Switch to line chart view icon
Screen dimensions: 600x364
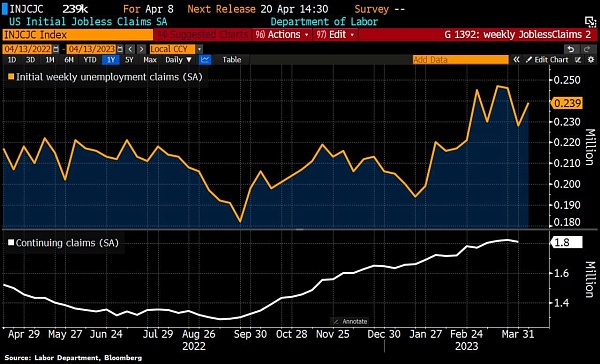[205, 60]
